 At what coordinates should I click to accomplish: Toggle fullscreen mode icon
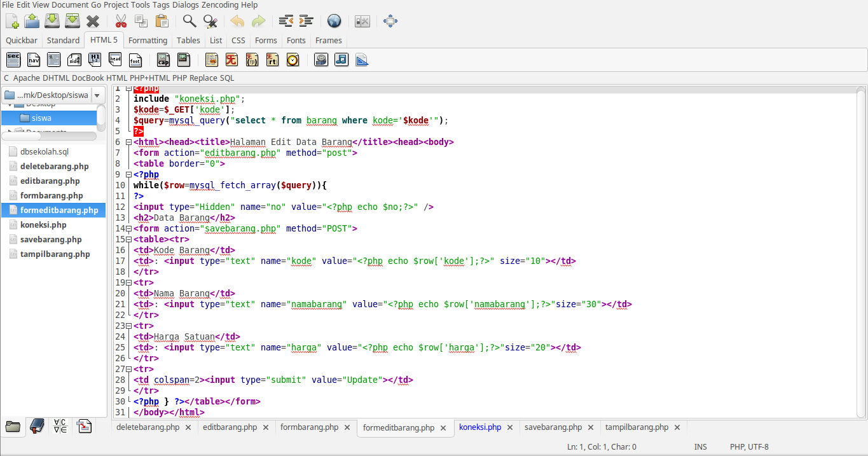click(390, 21)
